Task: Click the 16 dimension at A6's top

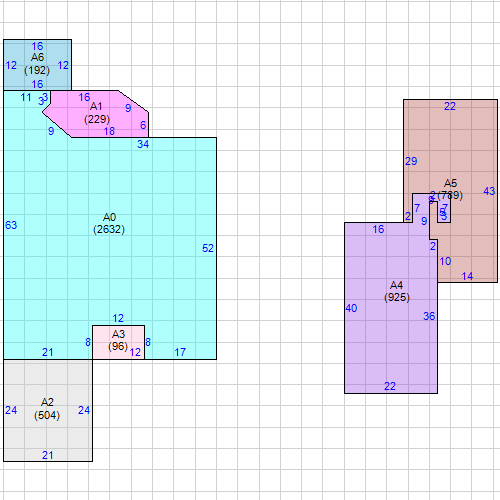Action: [37, 46]
